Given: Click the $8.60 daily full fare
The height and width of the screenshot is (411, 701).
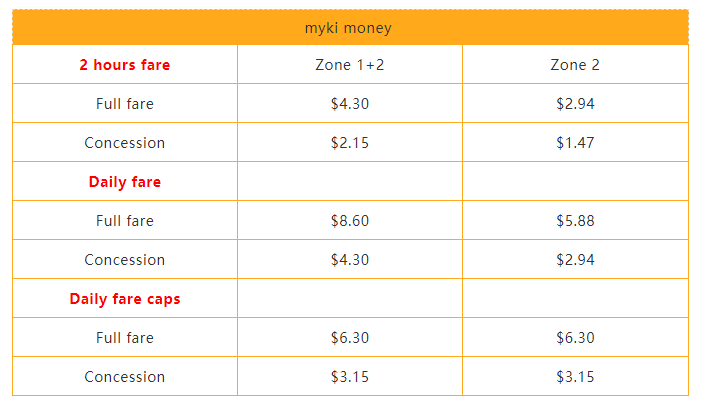Looking at the screenshot, I should (x=350, y=221).
